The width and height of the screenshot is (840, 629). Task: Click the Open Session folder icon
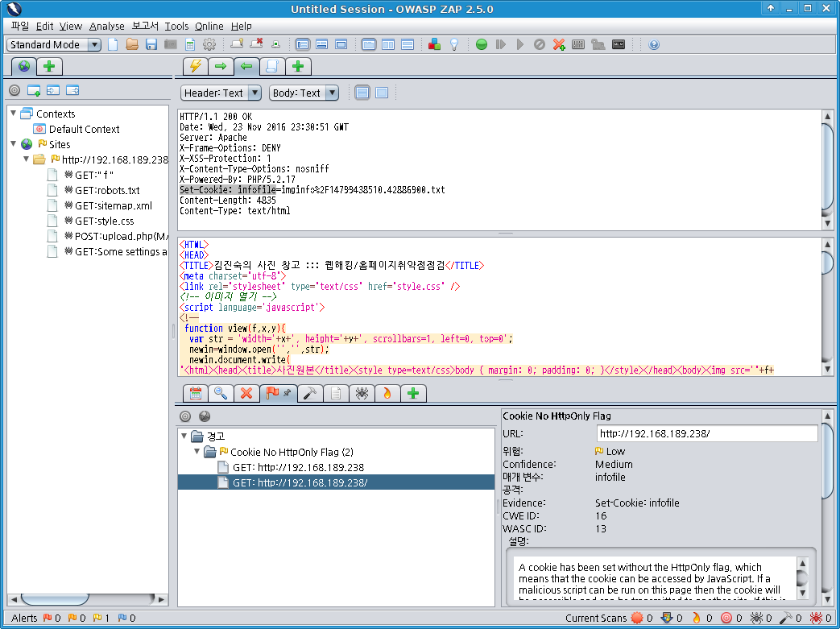pos(132,44)
